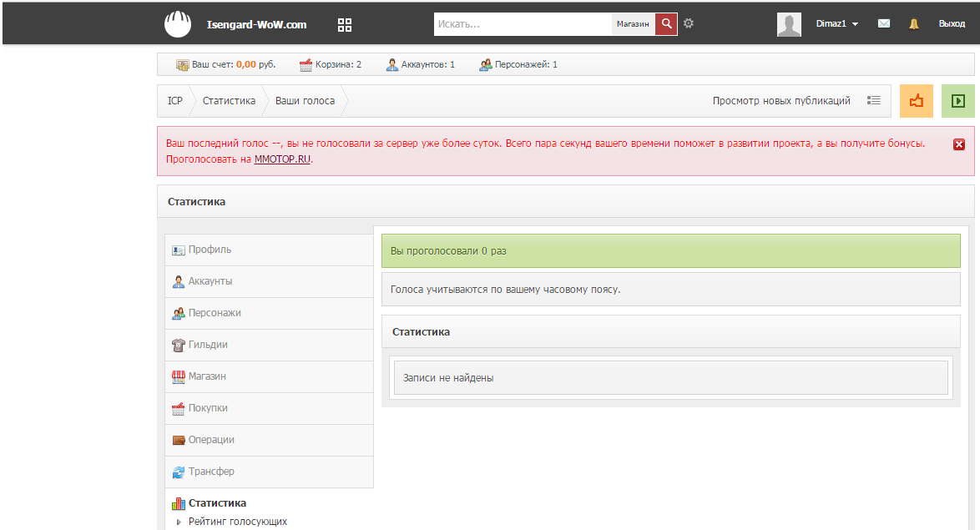Image resolution: width=980 pixels, height=530 pixels.
Task: Click the Трансфер arrows icon
Action: point(178,472)
